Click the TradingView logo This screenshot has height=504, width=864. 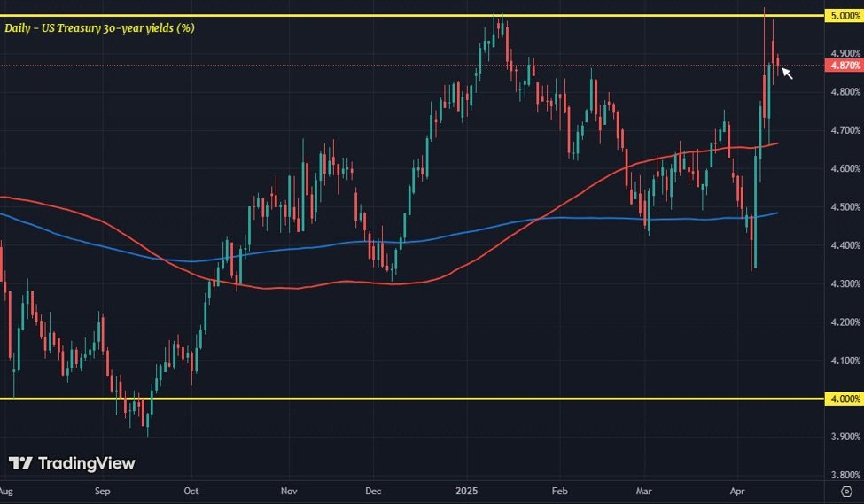pos(72,463)
